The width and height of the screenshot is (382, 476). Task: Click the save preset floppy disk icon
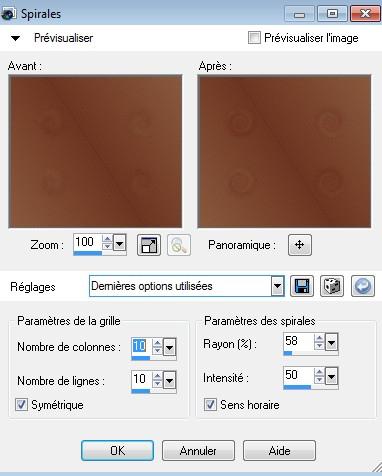302,286
